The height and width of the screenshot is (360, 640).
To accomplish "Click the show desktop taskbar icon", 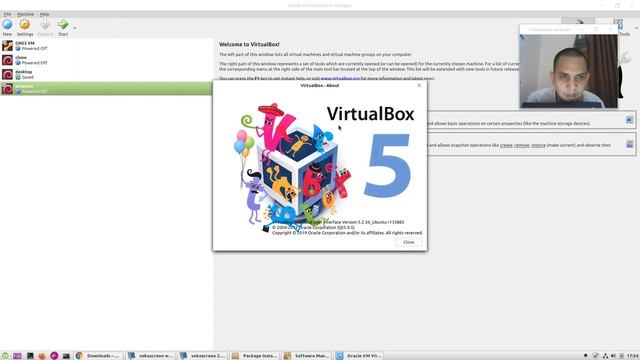I will click(17, 356).
